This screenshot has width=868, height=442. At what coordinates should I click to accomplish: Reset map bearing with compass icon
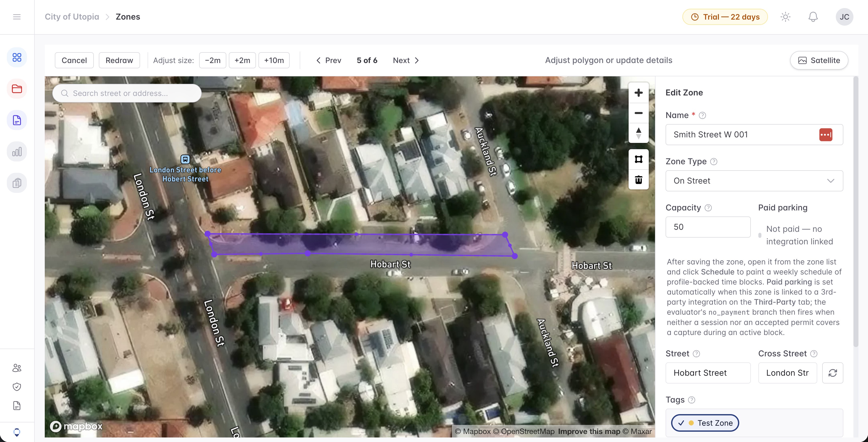point(638,133)
